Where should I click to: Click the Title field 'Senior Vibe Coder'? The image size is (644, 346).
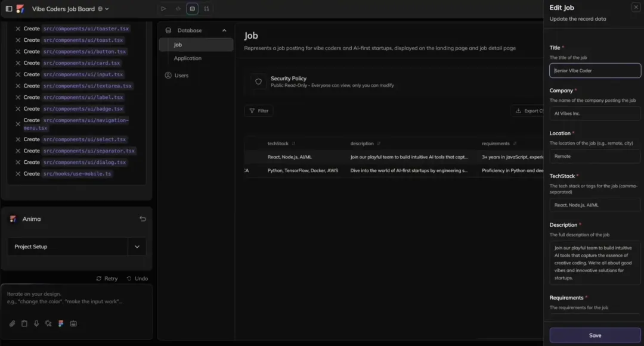pyautogui.click(x=595, y=70)
